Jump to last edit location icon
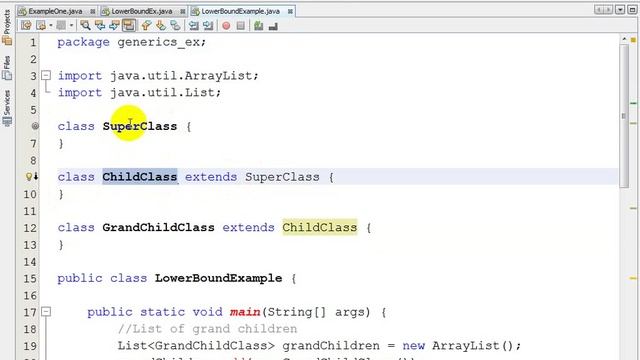 tap(26, 26)
